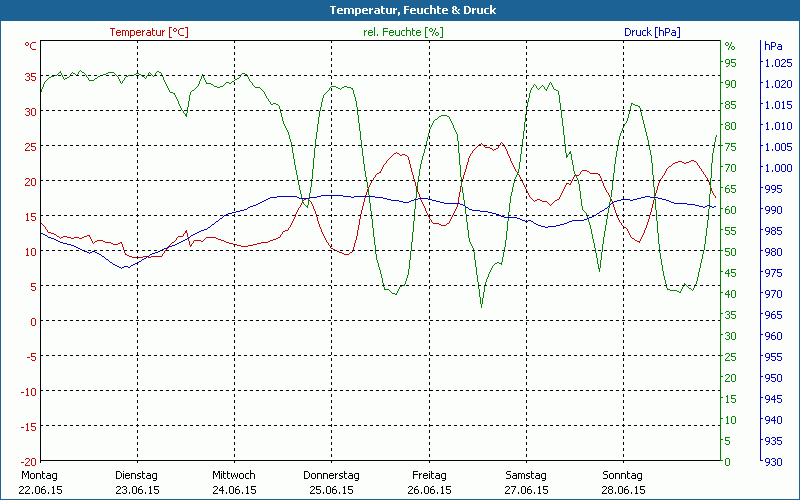This screenshot has width=800, height=500.
Task: Click the red '-20' temperature axis value
Action: (x=29, y=462)
